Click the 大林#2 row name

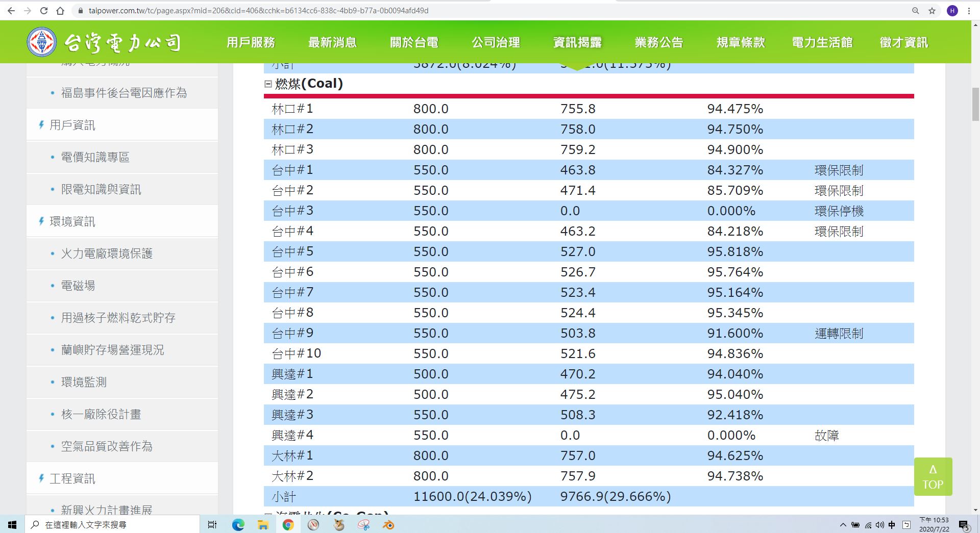292,476
